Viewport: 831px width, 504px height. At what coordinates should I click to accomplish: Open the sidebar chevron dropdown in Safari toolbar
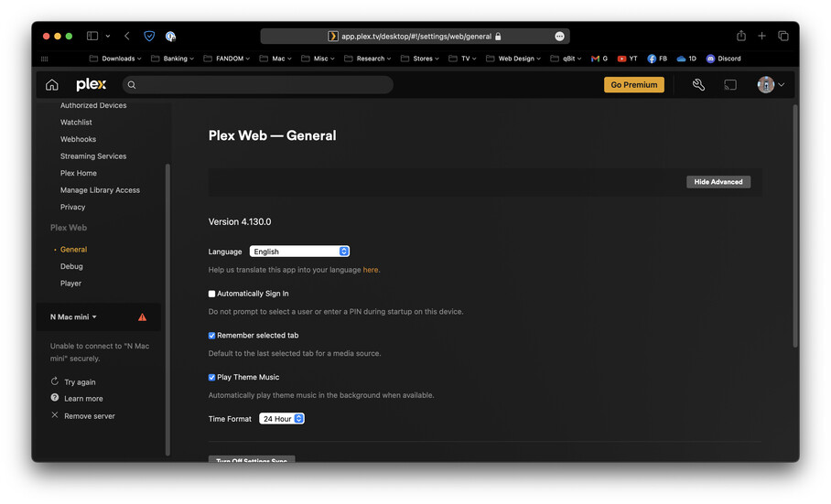(x=108, y=36)
